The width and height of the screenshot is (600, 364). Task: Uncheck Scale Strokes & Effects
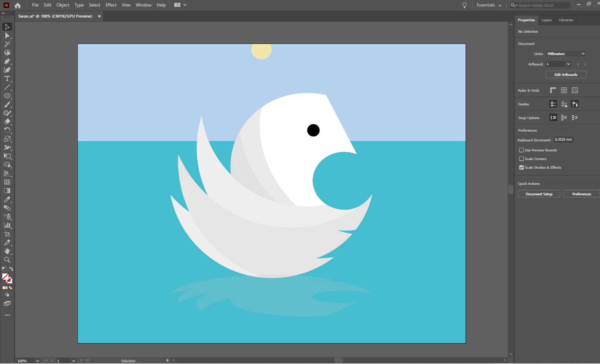[x=521, y=167]
